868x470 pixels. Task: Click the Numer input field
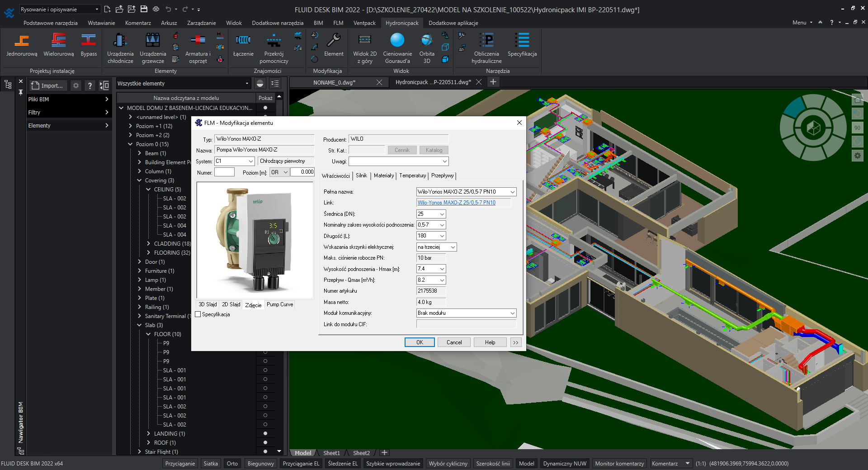point(224,172)
